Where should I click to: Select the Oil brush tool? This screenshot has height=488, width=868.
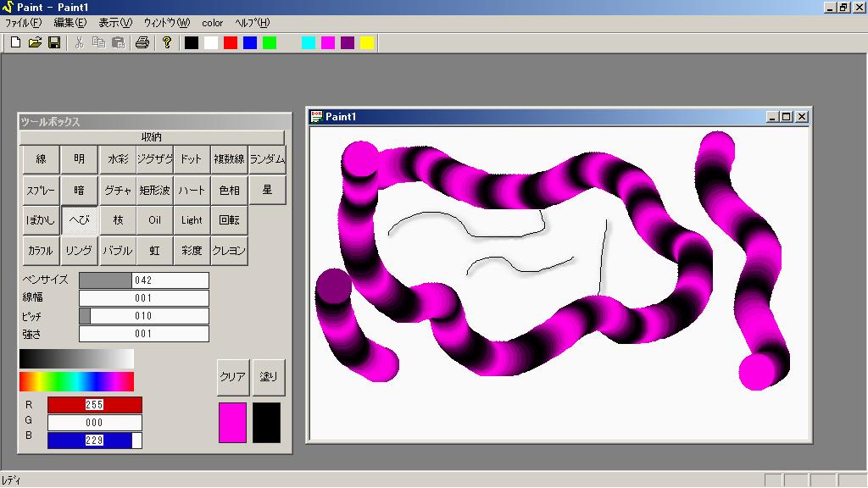click(x=154, y=220)
